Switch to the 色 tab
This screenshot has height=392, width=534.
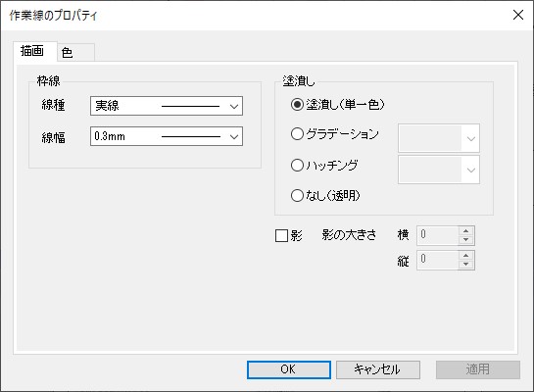[75, 53]
